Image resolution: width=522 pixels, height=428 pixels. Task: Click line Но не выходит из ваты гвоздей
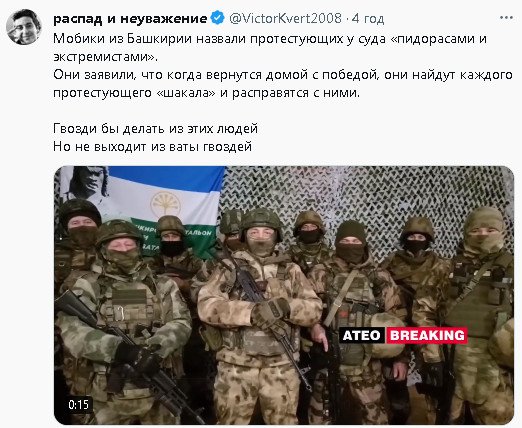(x=152, y=147)
